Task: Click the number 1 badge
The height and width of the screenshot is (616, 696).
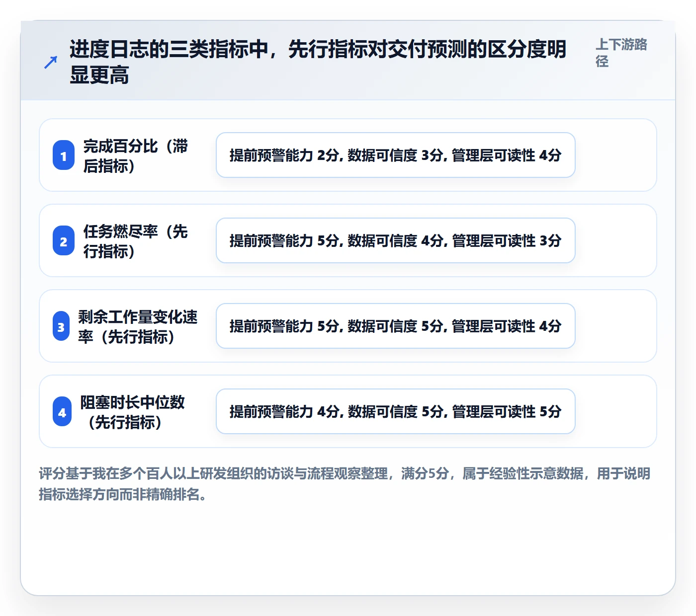Action: tap(64, 155)
